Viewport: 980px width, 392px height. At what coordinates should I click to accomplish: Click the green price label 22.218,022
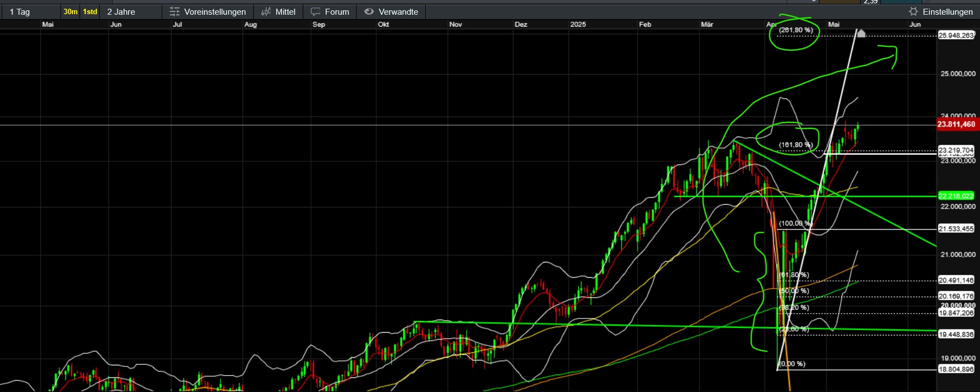956,196
